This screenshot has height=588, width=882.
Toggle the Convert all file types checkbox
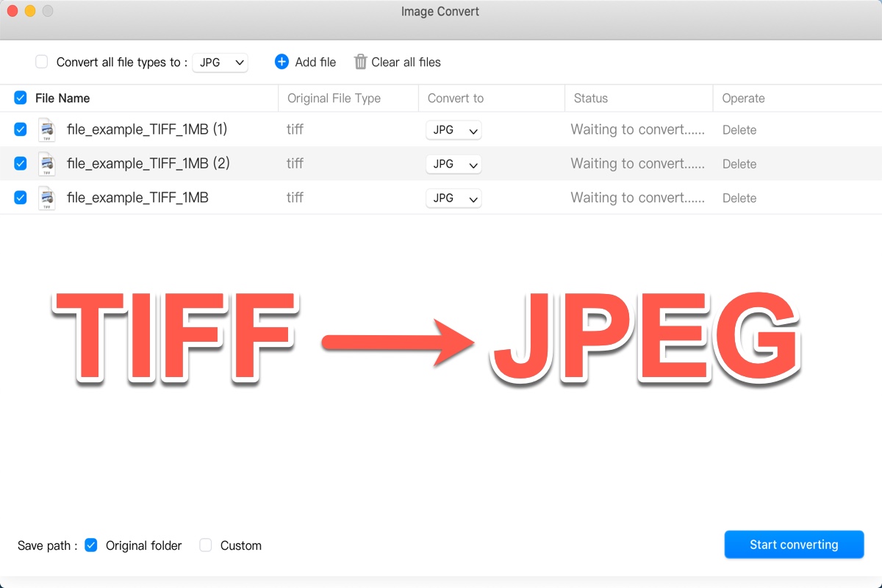(x=42, y=62)
